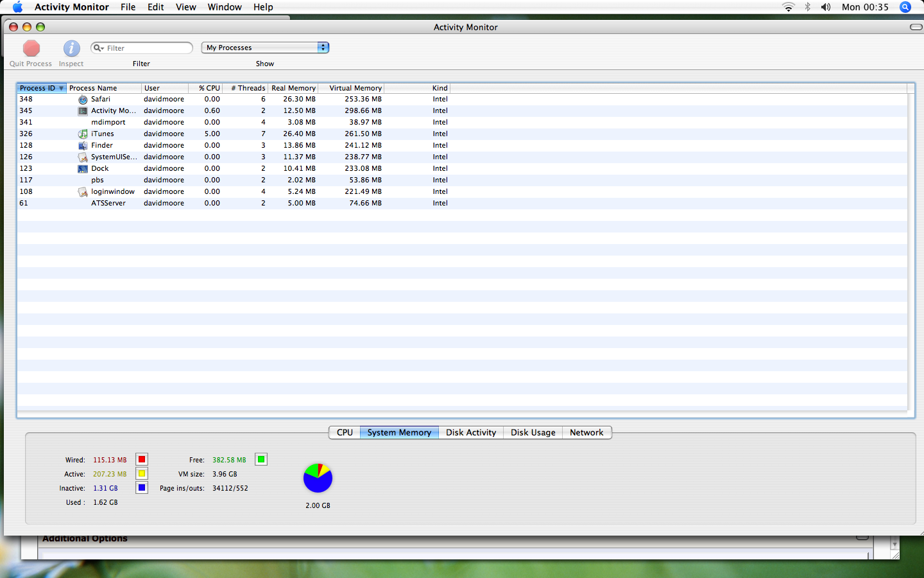Sort by Real Memory column header
924x578 pixels.
click(293, 88)
